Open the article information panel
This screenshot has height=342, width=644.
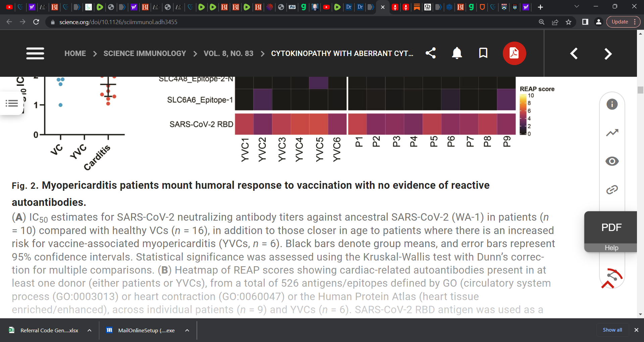[x=612, y=104]
